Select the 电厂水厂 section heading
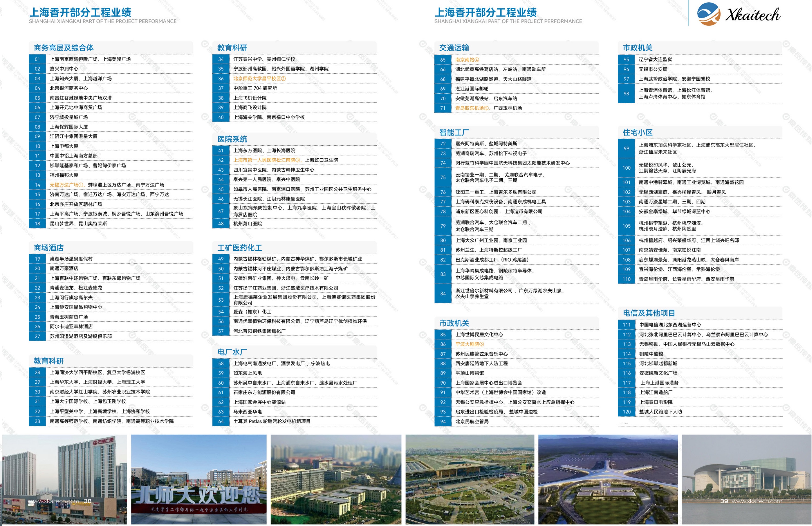The height and width of the screenshot is (526, 812). click(x=232, y=352)
